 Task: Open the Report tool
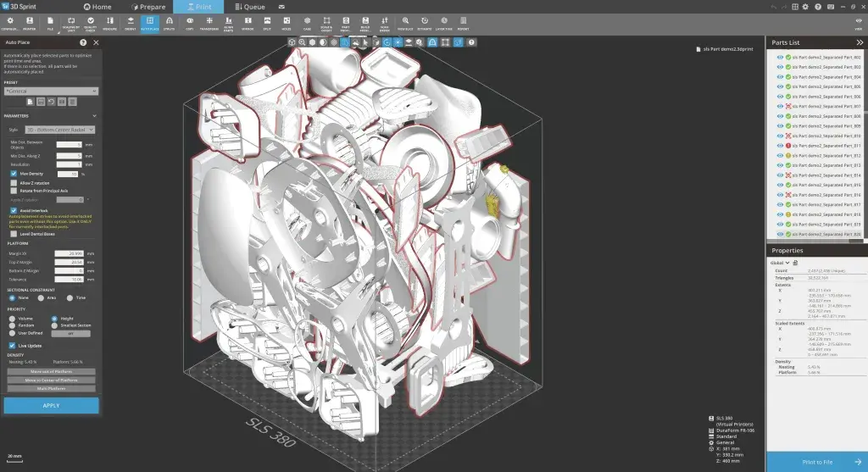point(464,23)
